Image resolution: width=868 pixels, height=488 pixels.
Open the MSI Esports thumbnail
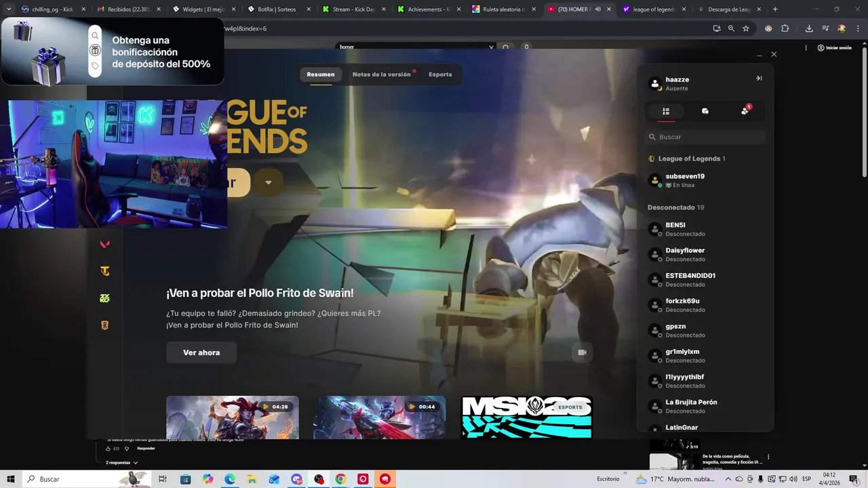click(527, 418)
